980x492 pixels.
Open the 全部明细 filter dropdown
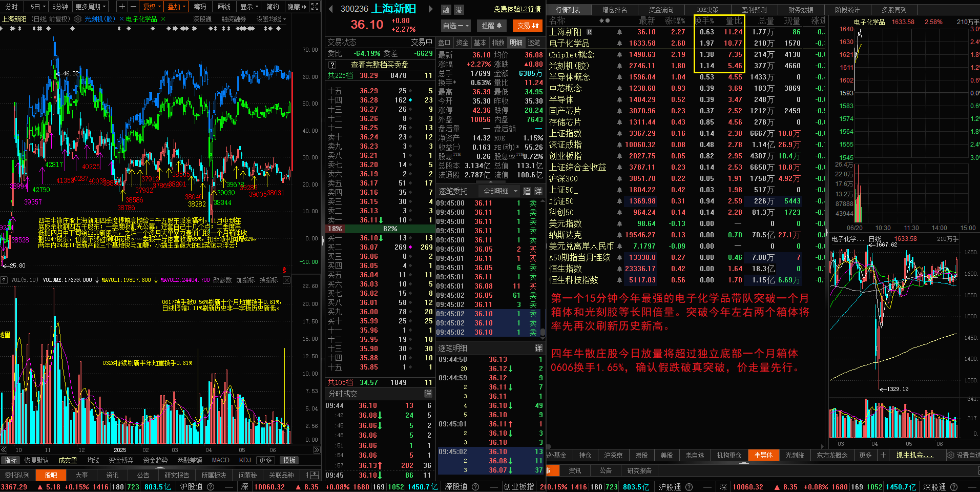point(501,191)
